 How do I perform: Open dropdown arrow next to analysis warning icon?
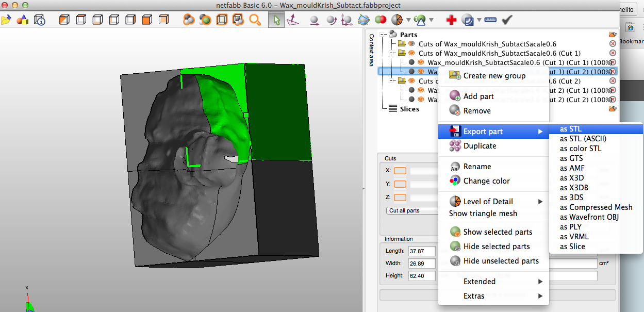click(x=431, y=21)
